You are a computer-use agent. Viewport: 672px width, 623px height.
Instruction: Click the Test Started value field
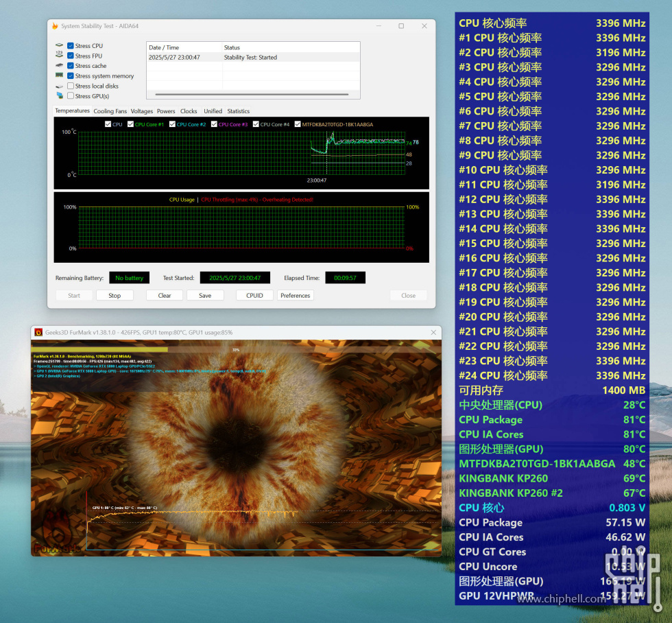pyautogui.click(x=235, y=278)
